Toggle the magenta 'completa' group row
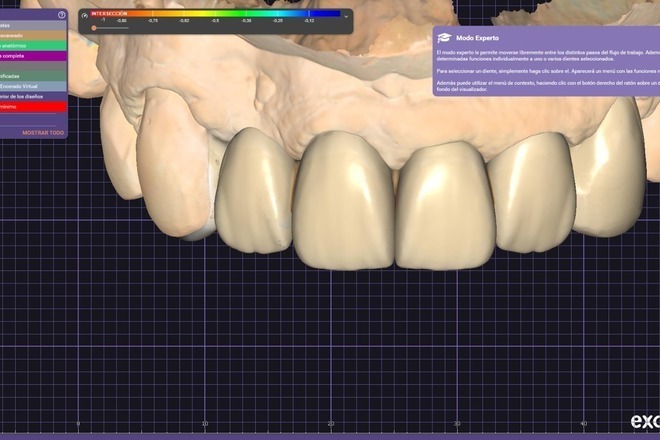This screenshot has height=440, width=660. click(x=30, y=56)
